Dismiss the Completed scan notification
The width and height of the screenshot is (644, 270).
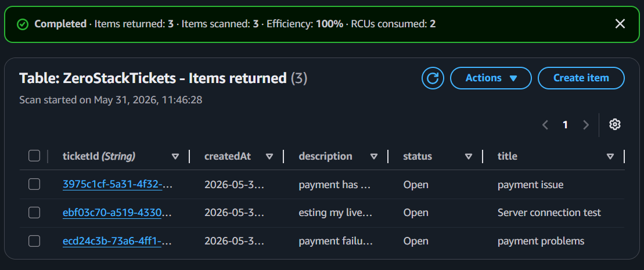tap(620, 24)
